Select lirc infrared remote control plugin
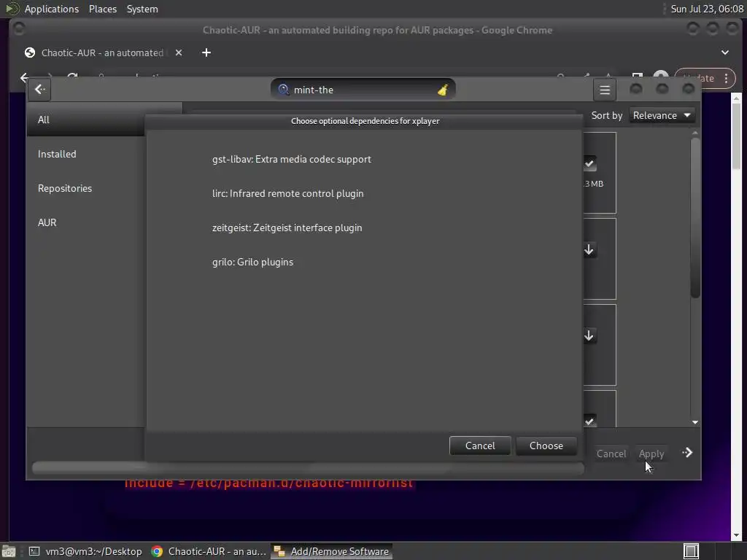Viewport: 747px width, 560px height. [x=287, y=193]
